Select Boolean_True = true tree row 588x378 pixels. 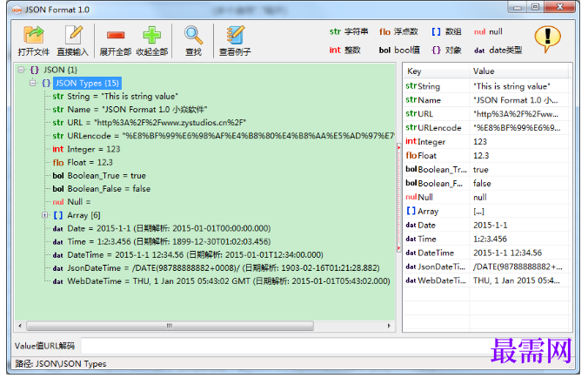click(99, 176)
